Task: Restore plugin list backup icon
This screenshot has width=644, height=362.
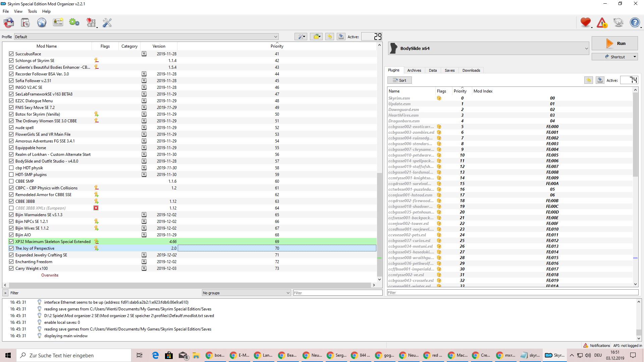Action: coord(589,80)
